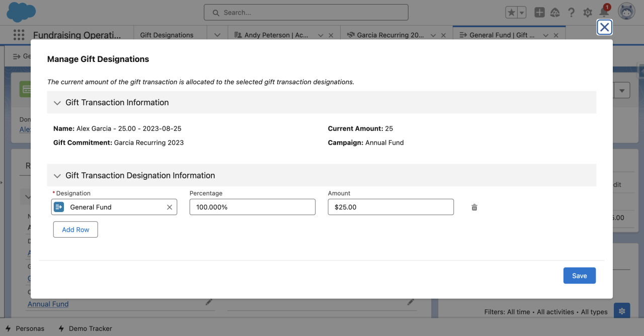Close the General Fund tab

(x=556, y=35)
